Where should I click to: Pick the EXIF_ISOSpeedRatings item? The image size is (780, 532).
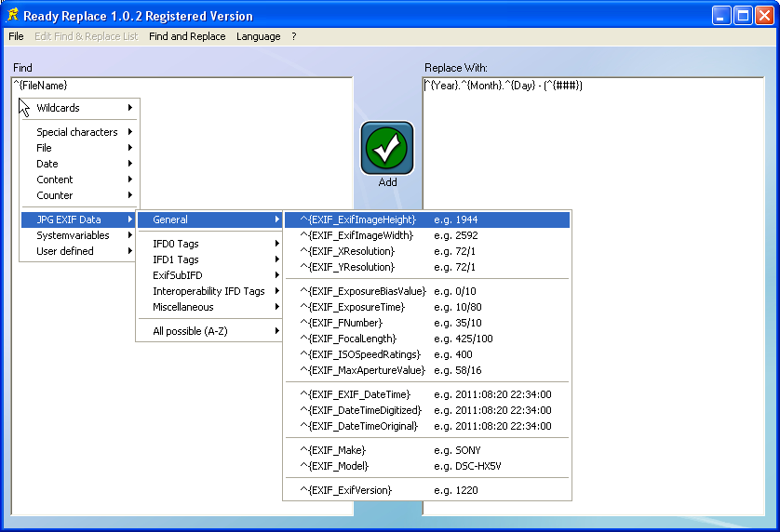[x=360, y=354]
